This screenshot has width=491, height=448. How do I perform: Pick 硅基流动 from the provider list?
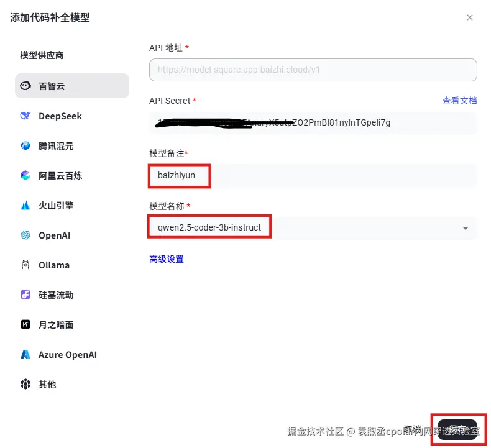pos(72,295)
